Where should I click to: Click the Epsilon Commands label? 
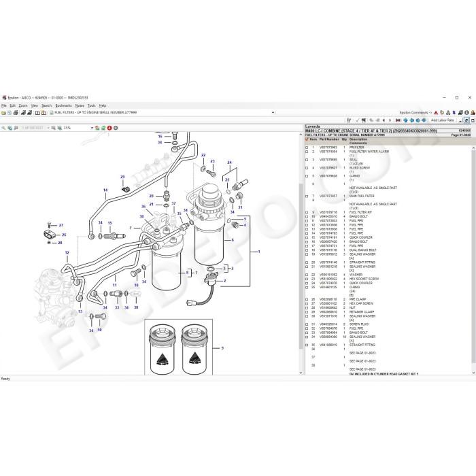click(413, 113)
